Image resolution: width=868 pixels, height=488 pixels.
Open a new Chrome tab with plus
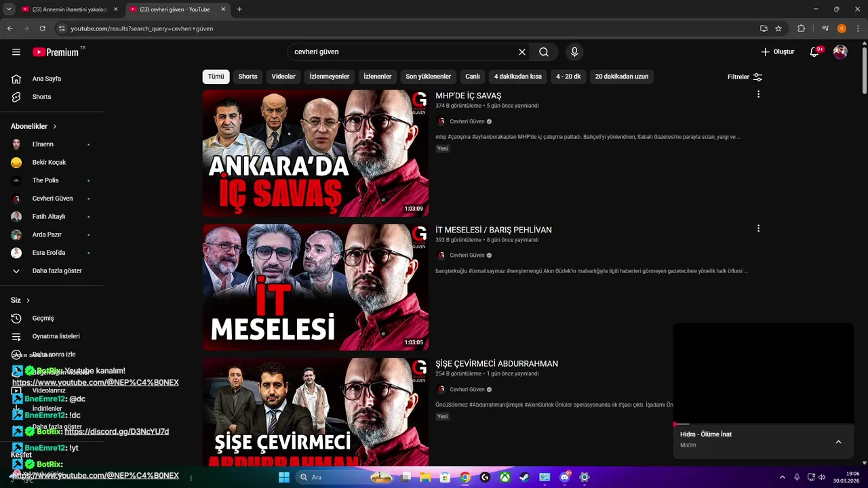pyautogui.click(x=239, y=9)
